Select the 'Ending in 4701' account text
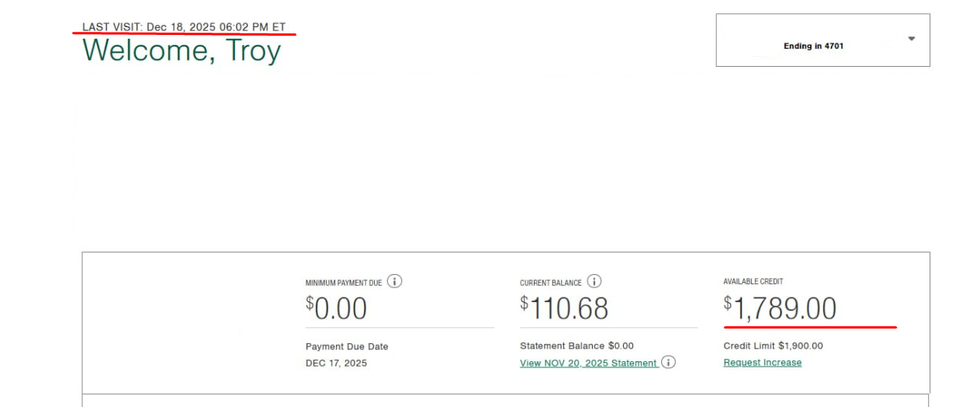The image size is (980, 407). click(813, 47)
